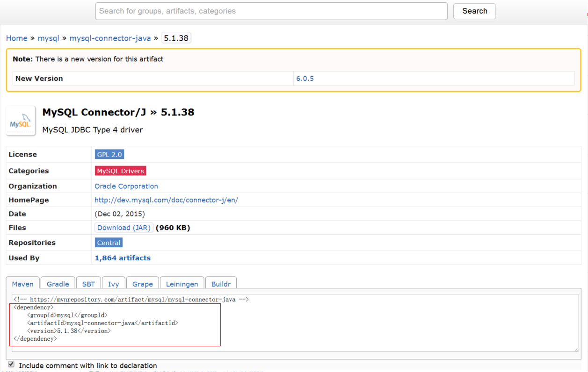Switch to the Gradle tab
588x372 pixels.
click(58, 284)
